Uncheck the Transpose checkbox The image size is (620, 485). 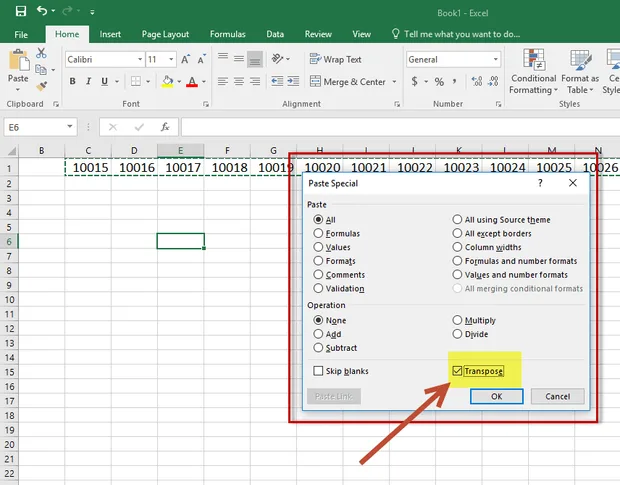tap(457, 371)
